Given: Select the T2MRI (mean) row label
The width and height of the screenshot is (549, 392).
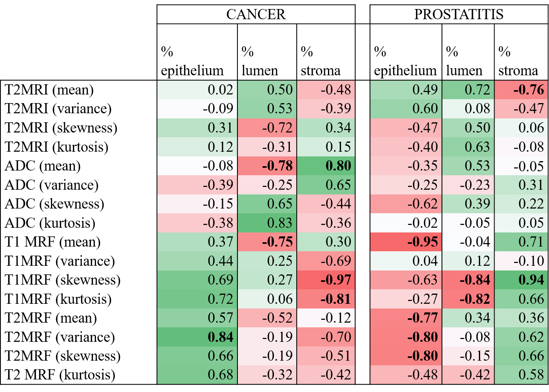Looking at the screenshot, I should coord(49,90).
